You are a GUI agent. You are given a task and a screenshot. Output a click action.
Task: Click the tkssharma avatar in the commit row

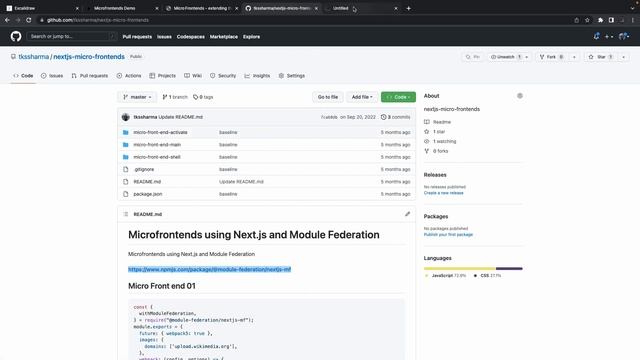click(126, 117)
